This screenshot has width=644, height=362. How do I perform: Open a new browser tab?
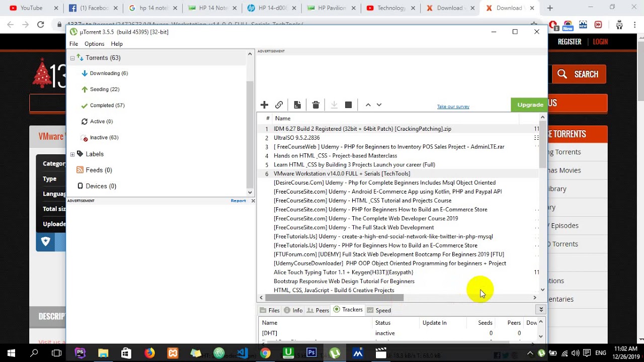[550, 8]
